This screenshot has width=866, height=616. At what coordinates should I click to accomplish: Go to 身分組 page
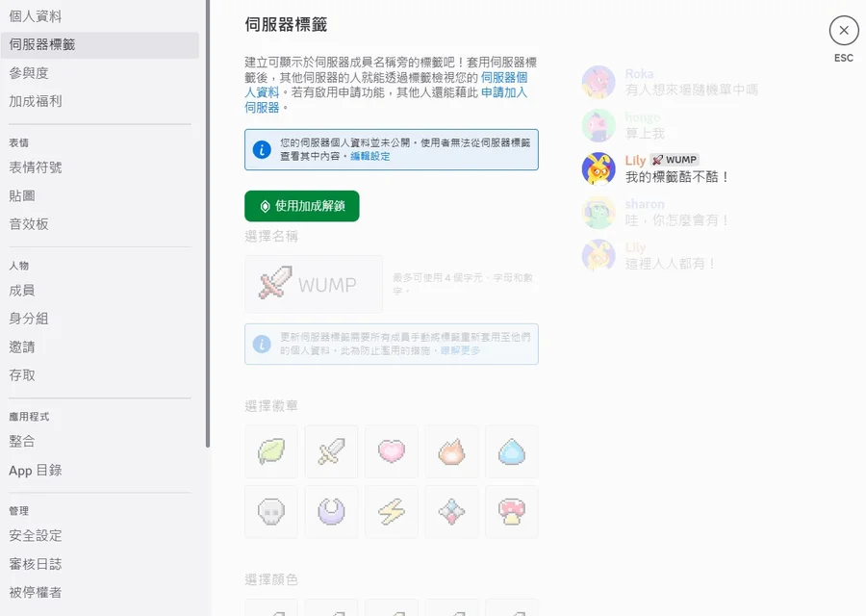(x=100, y=319)
